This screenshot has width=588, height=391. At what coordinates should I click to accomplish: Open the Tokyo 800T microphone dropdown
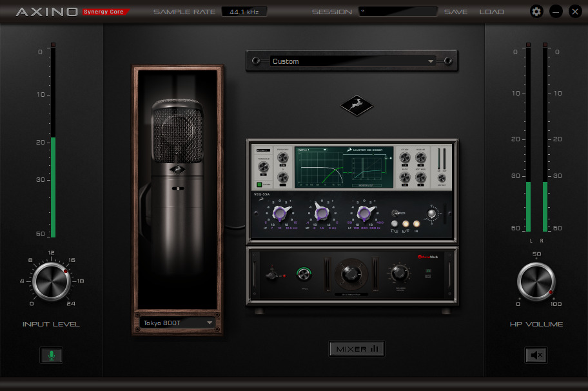point(177,323)
